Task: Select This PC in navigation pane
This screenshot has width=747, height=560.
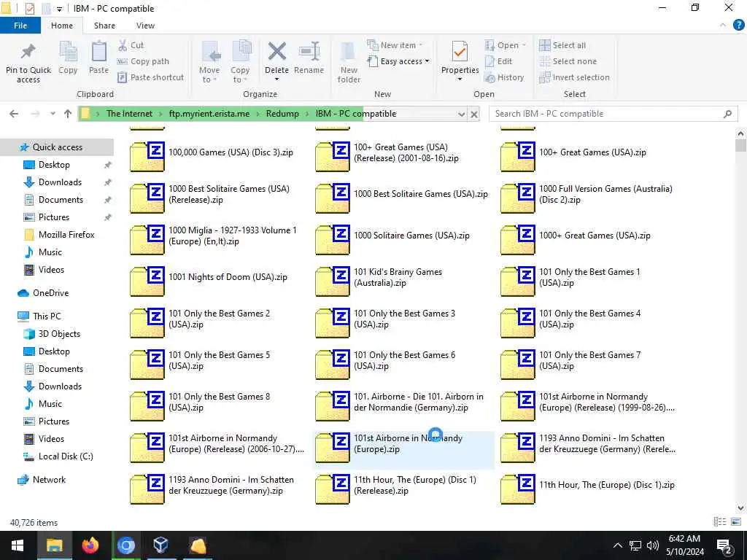Action: 47,316
